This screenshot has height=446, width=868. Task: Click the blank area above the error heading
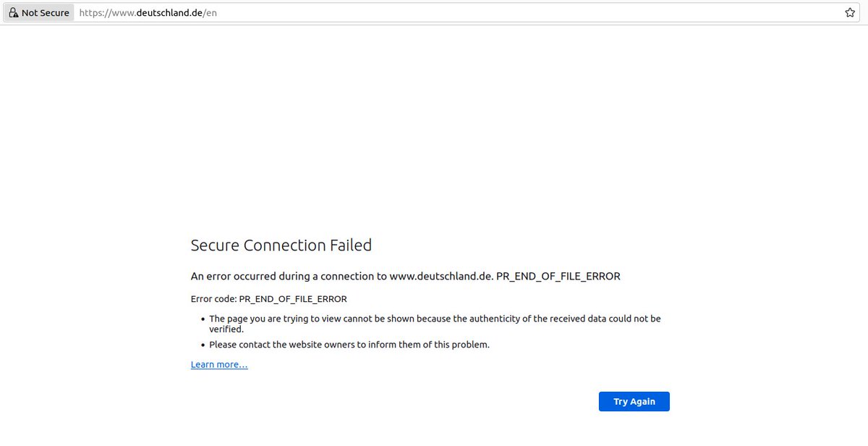pos(434,130)
